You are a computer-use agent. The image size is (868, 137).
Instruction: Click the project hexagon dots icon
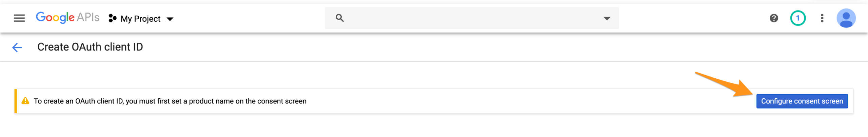click(x=112, y=18)
